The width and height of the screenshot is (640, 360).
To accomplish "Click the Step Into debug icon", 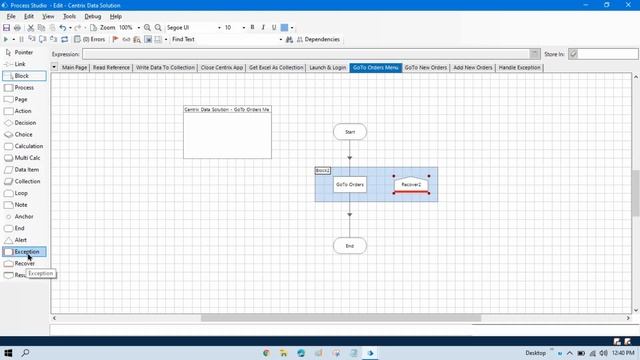I will pos(32,39).
